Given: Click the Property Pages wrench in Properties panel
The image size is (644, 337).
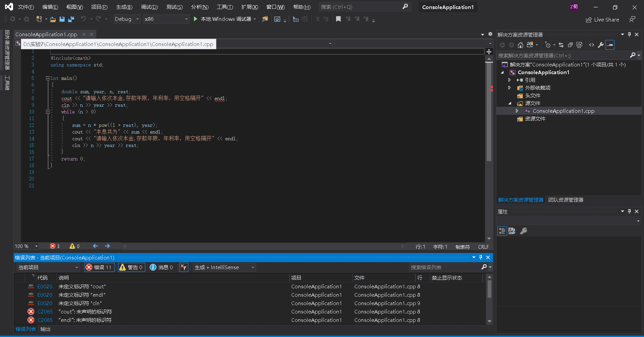Looking at the screenshot, I should coord(524,231).
